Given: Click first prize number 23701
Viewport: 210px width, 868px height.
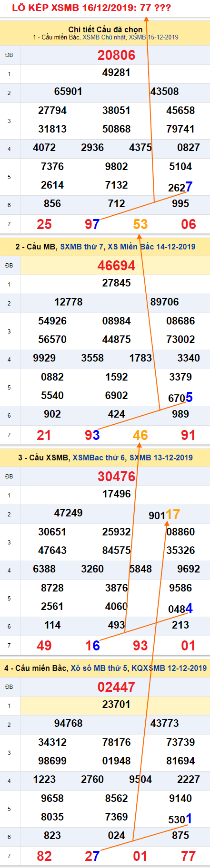Looking at the screenshot, I should pos(116,704).
